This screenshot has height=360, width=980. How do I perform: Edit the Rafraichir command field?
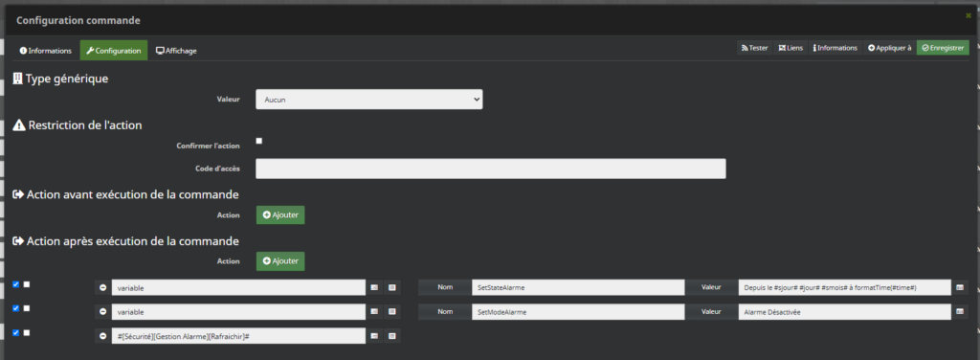coord(238,336)
